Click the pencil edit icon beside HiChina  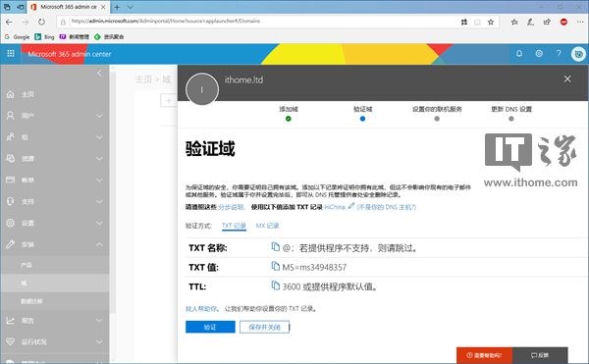pyautogui.click(x=351, y=206)
